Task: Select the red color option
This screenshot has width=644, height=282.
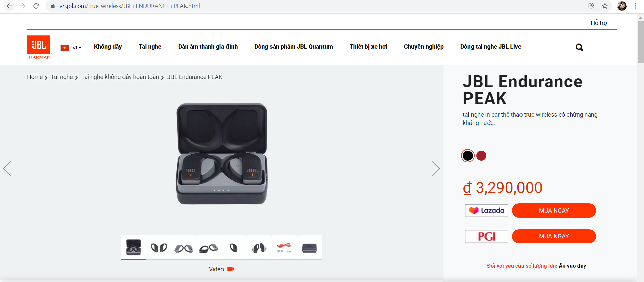Action: [x=481, y=156]
